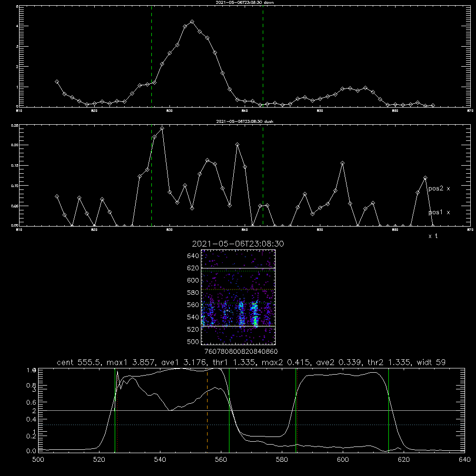Click the first diamond data point in dawn plot
Image resolution: width=476 pixels, height=476 pixels.
coord(57,82)
